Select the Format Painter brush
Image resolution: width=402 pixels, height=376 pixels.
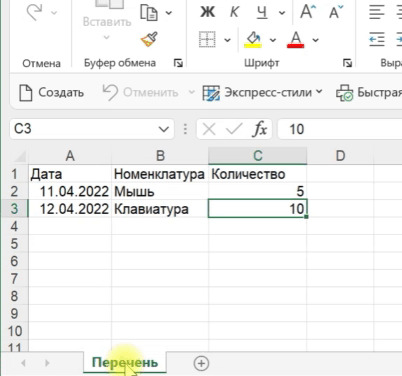[x=149, y=40]
